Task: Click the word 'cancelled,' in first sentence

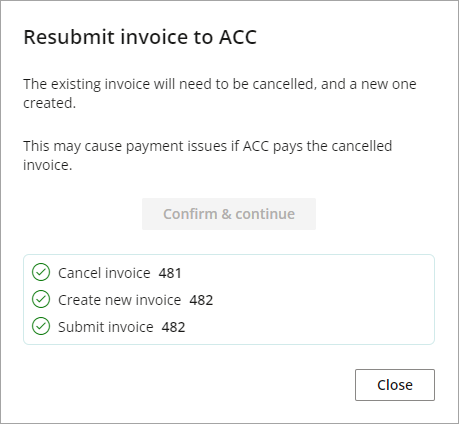Action: coord(283,84)
